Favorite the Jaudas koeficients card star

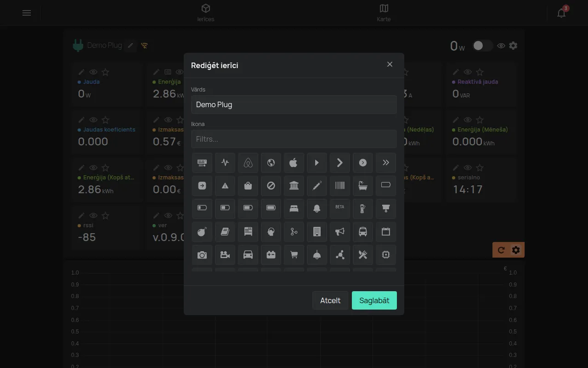pos(105,120)
